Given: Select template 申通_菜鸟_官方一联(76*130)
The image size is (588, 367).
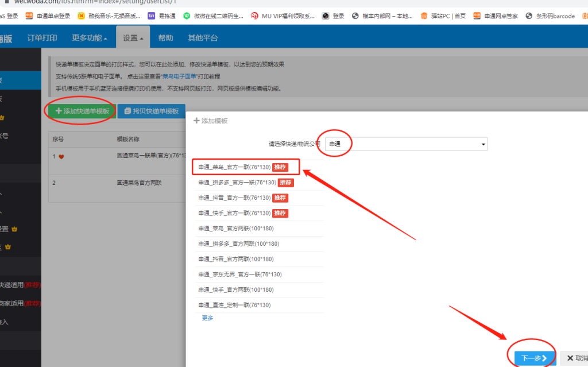Looking at the screenshot, I should click(234, 167).
